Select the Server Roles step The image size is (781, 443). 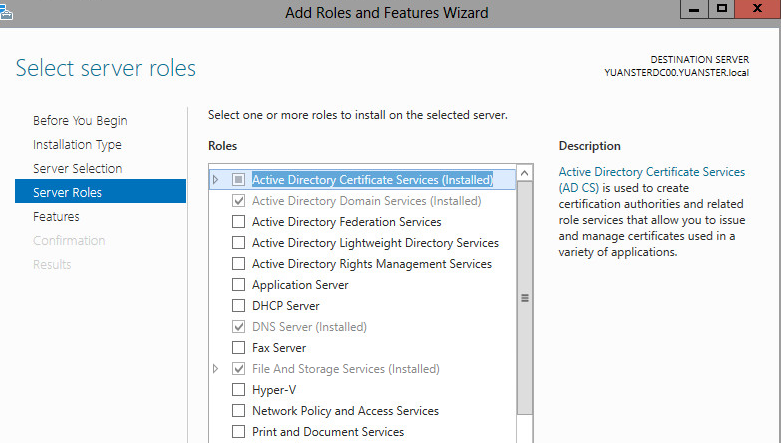(100, 191)
